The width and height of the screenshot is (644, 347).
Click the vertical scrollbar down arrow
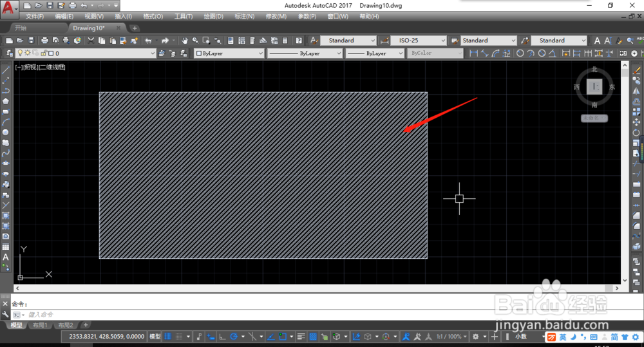pyautogui.click(x=625, y=281)
